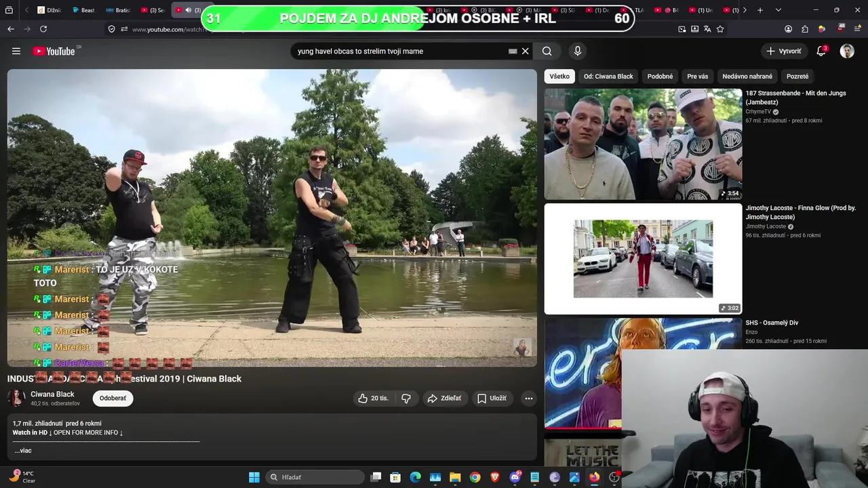The width and height of the screenshot is (868, 488).
Task: Open the Windows Start button
Action: (254, 477)
